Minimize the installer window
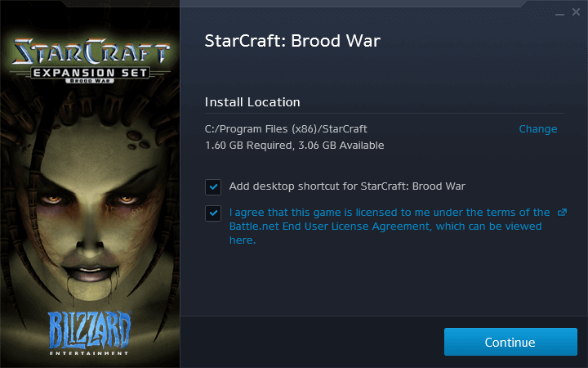 (559, 12)
